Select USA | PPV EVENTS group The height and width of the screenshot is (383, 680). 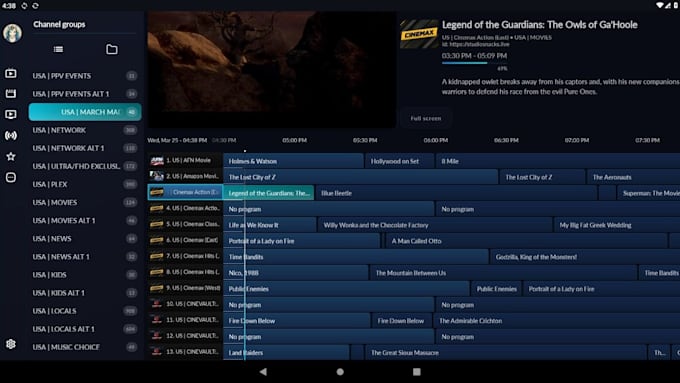point(85,76)
